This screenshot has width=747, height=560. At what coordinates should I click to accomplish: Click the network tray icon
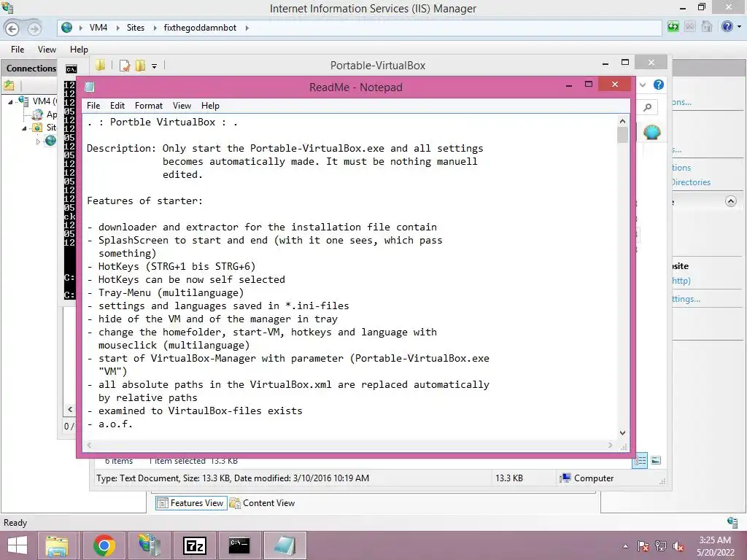(x=661, y=546)
